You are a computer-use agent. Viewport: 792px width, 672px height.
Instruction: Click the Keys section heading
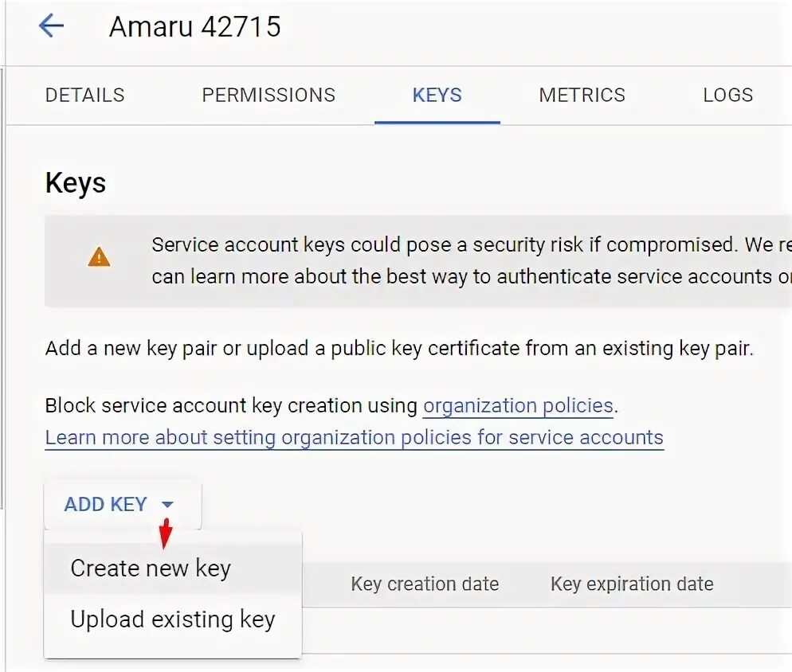(x=76, y=183)
